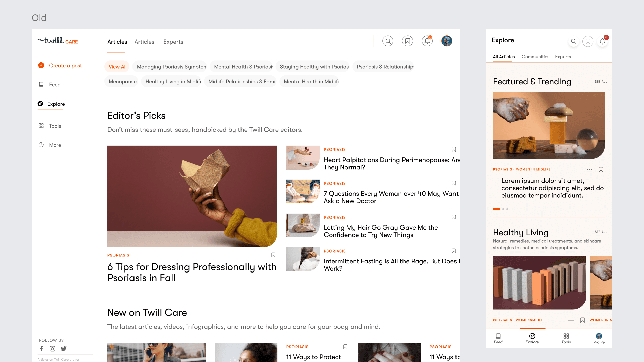This screenshot has width=644, height=362.
Task: Select the Communities tab in mobile Explore
Action: [535, 57]
